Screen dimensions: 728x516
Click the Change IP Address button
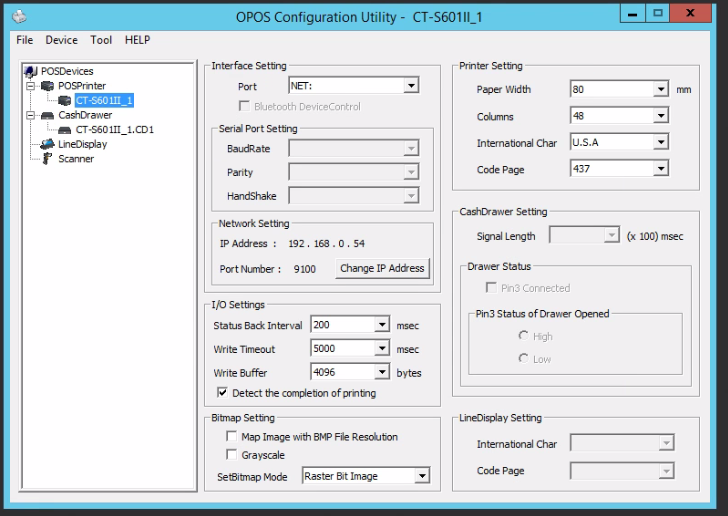point(382,268)
